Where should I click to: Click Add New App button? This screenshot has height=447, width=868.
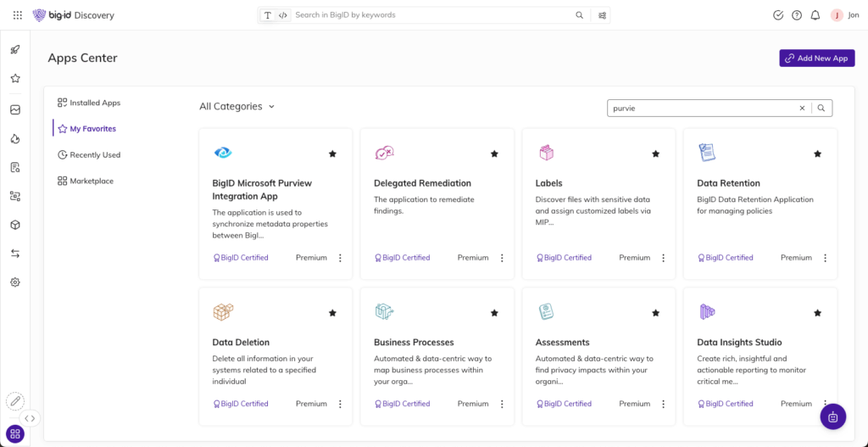tap(816, 59)
